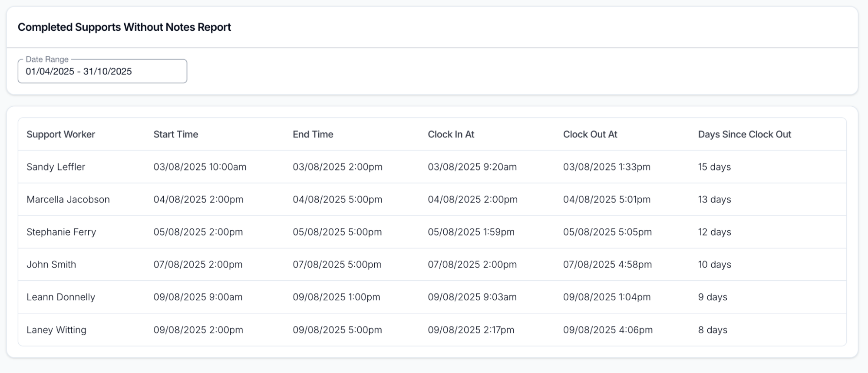Select Sandy Leffler in the worker column

coord(56,167)
